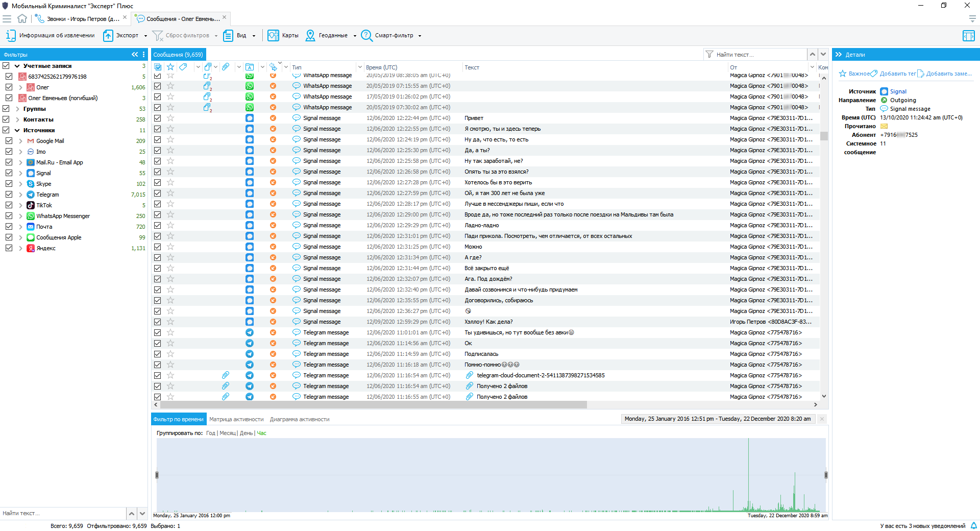Click the Важное star link in Details
Viewport: 980px width, 531px height.
[x=855, y=74]
